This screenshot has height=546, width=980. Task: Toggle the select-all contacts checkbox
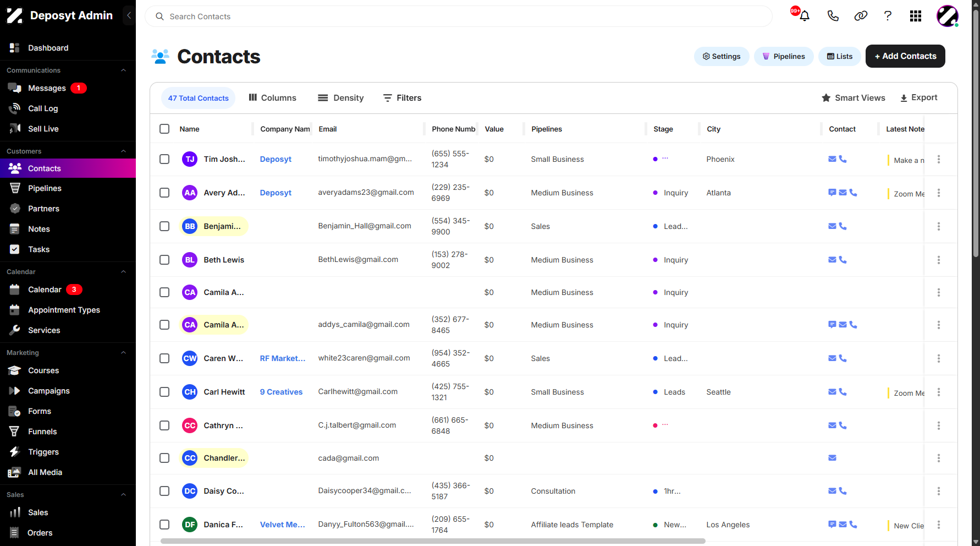point(164,129)
